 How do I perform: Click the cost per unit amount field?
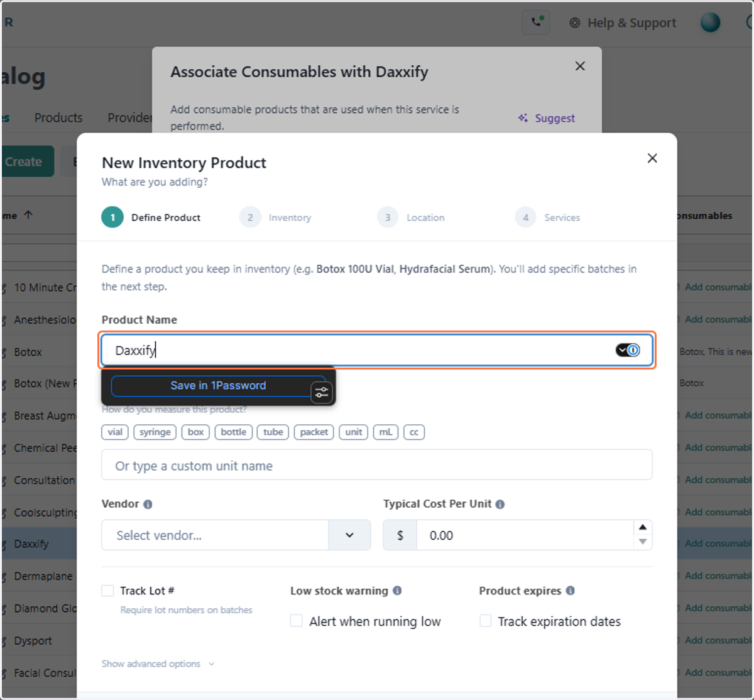point(525,535)
